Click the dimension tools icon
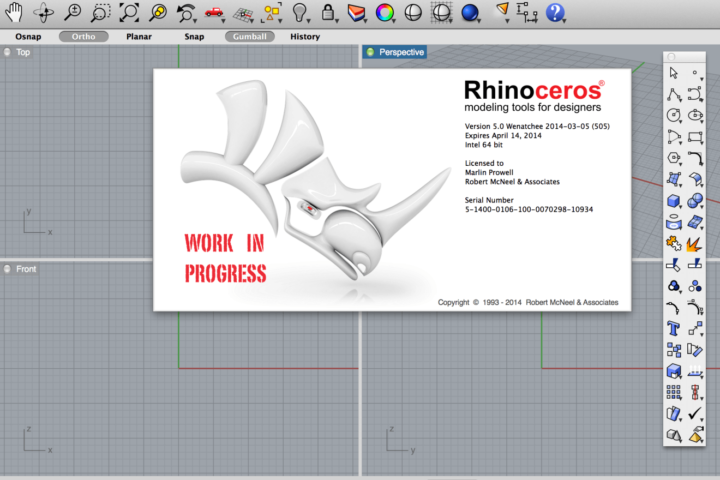The height and width of the screenshot is (480, 720). [x=527, y=13]
